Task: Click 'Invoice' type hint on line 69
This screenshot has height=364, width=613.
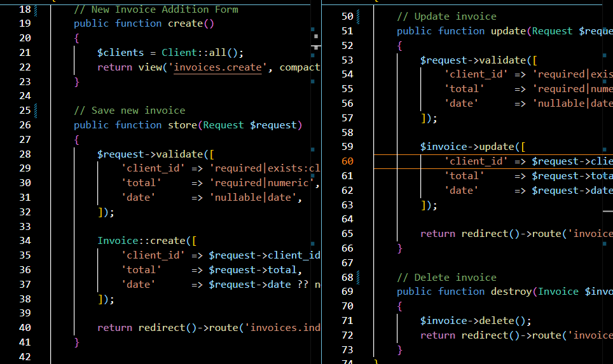Action: (558, 292)
